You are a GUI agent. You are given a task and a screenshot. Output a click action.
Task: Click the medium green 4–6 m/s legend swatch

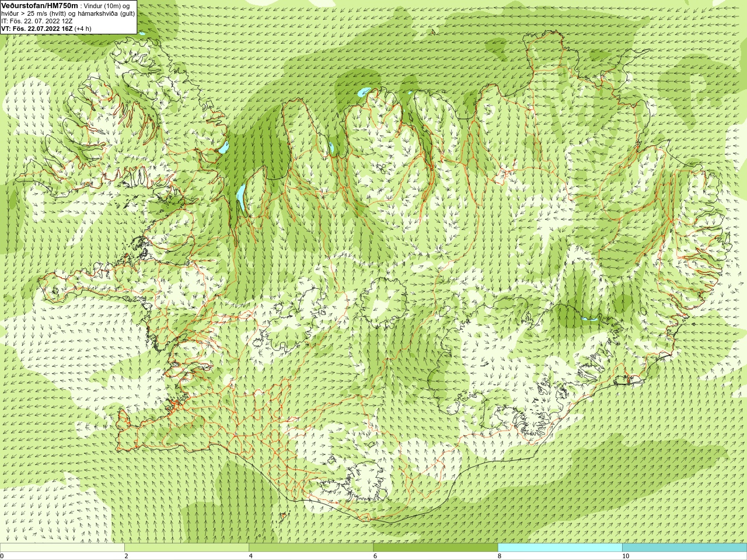[x=311, y=548]
